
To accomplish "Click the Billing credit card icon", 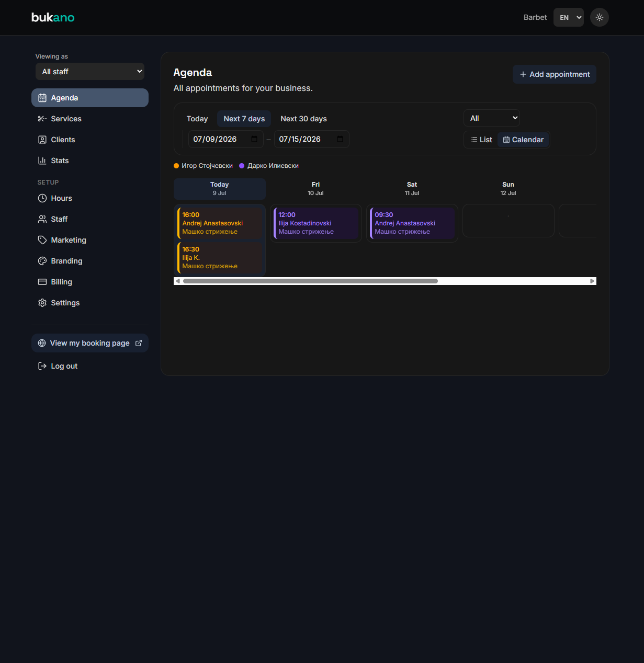I will tap(42, 282).
